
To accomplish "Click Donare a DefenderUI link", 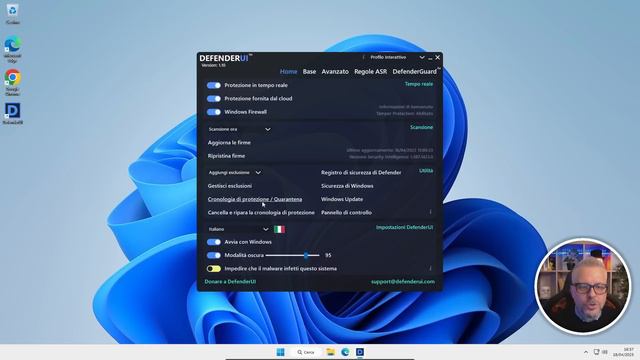I will (x=230, y=282).
